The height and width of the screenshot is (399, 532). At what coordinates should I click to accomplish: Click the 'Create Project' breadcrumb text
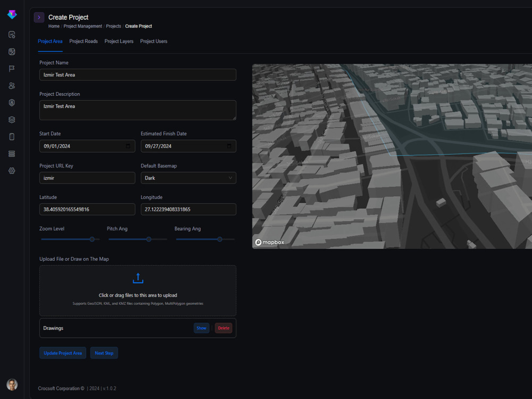tap(138, 26)
